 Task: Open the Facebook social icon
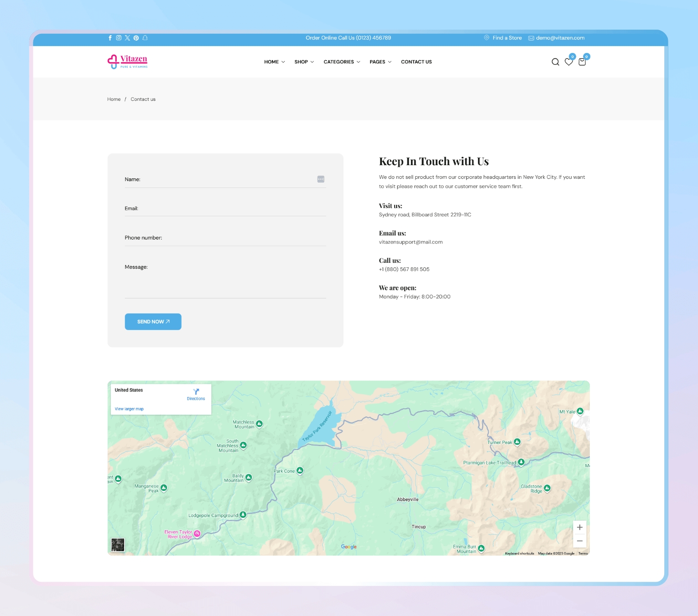pos(110,38)
